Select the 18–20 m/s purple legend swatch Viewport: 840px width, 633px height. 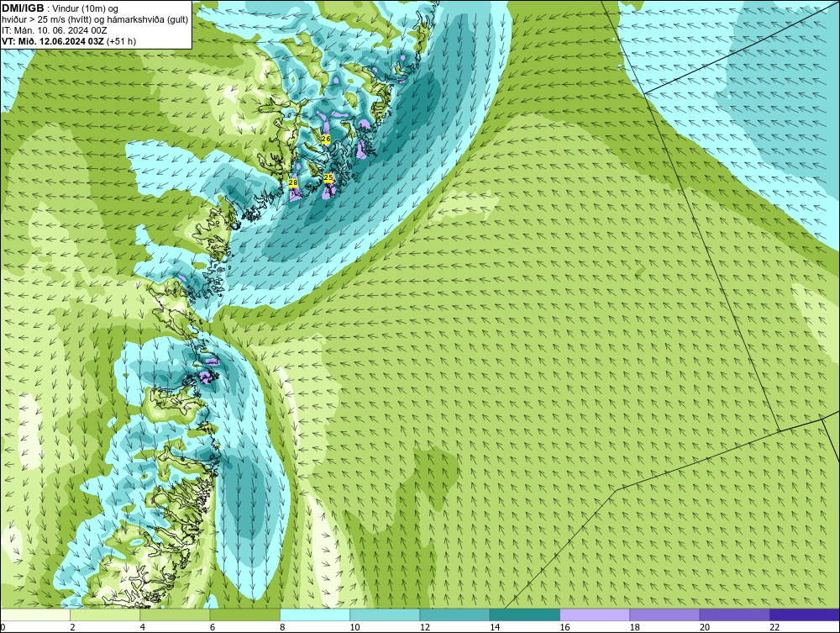click(x=664, y=615)
